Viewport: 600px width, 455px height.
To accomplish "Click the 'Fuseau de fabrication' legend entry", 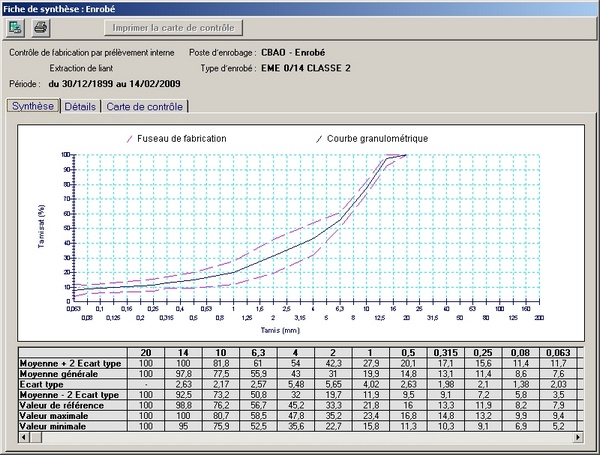I will click(x=184, y=138).
